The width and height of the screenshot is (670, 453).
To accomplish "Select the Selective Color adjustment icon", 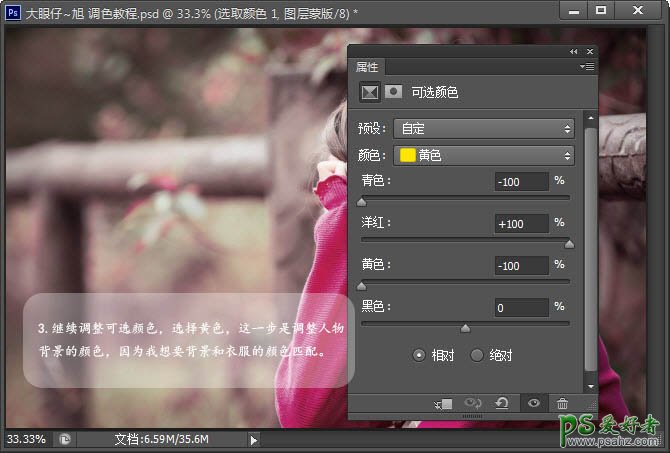I will click(369, 92).
